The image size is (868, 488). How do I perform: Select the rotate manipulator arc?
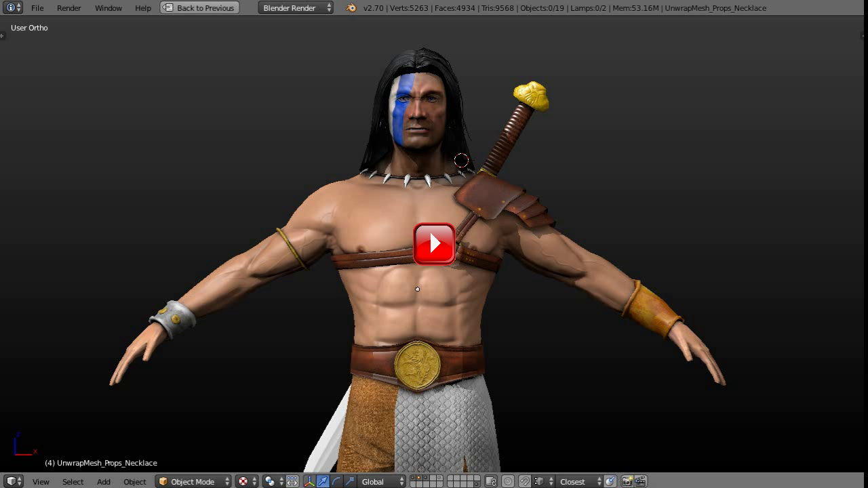336,481
